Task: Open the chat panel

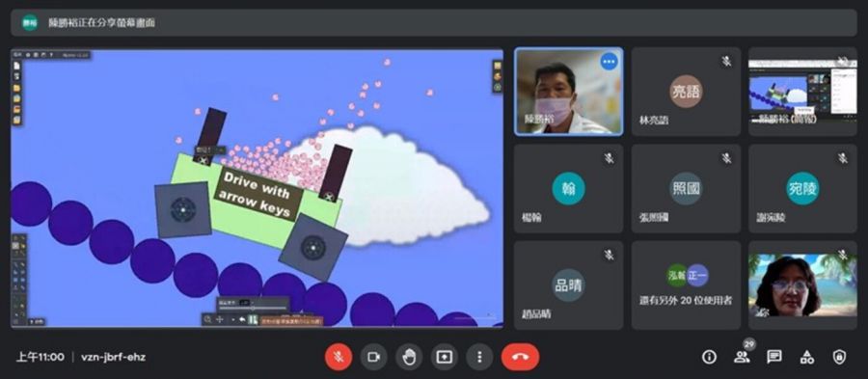Action: pos(773,357)
